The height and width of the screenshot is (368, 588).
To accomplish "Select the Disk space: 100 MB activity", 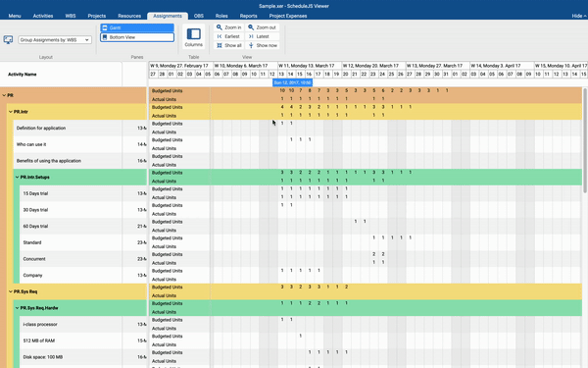I will coord(83,357).
